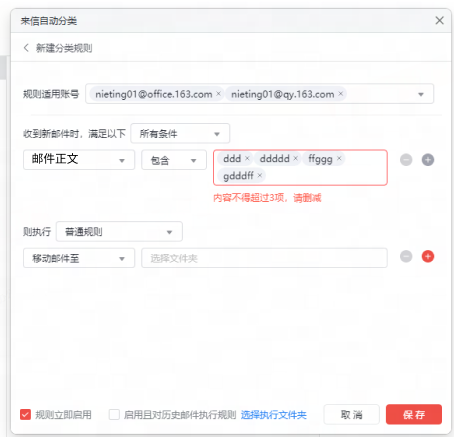Expand the 普通规则 dropdown
The height and width of the screenshot is (437, 454).
click(119, 231)
